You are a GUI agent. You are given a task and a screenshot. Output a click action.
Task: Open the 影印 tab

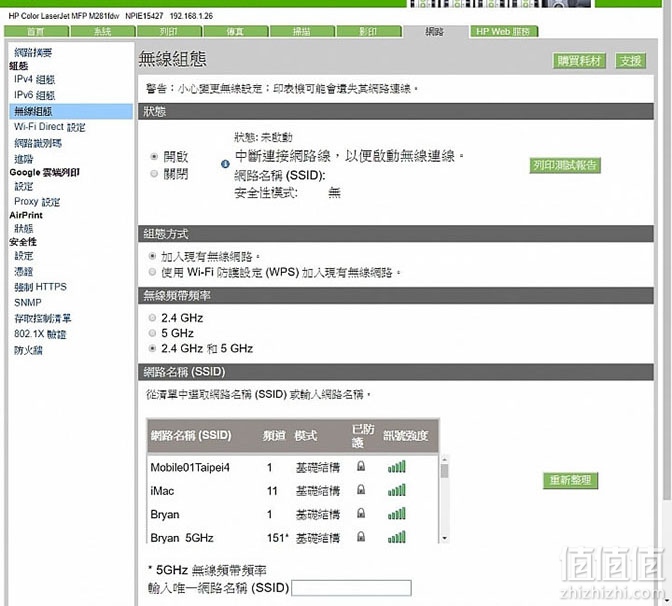tap(369, 31)
